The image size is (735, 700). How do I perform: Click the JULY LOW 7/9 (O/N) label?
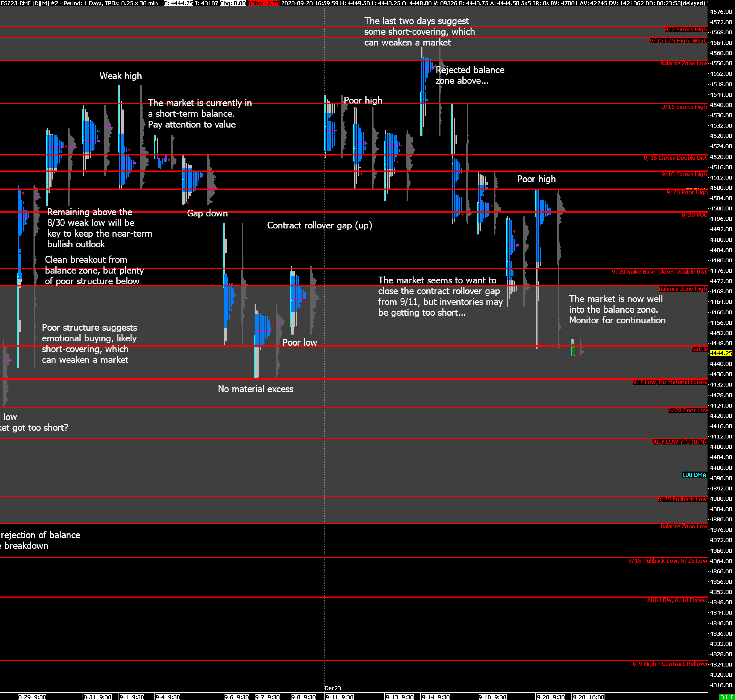tap(679, 442)
